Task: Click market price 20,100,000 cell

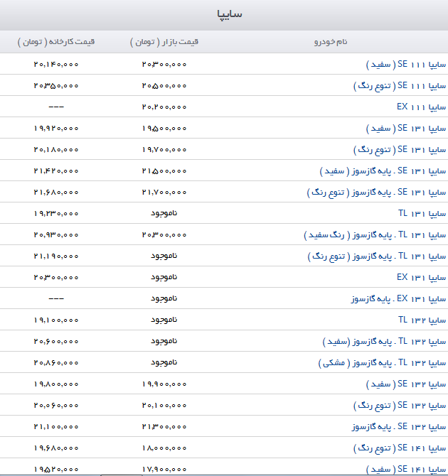Action: [x=164, y=405]
